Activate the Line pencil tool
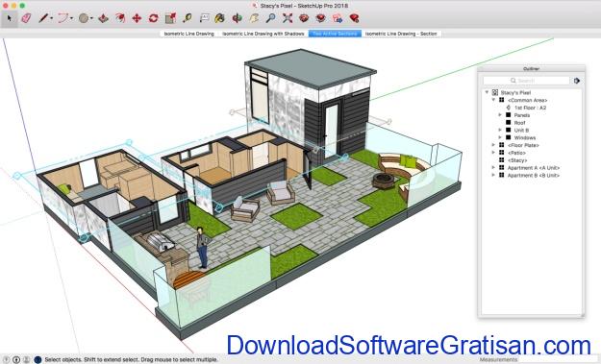Image resolution: width=601 pixels, height=364 pixels. 43,18
